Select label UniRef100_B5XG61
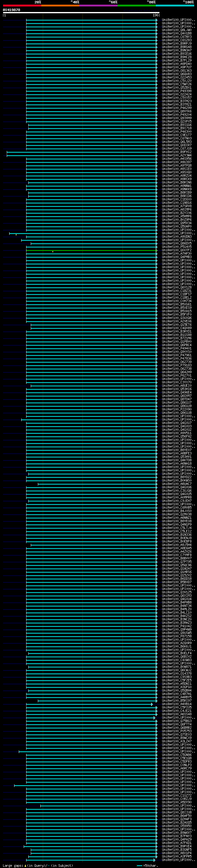197x868 pixels. coord(176,304)
